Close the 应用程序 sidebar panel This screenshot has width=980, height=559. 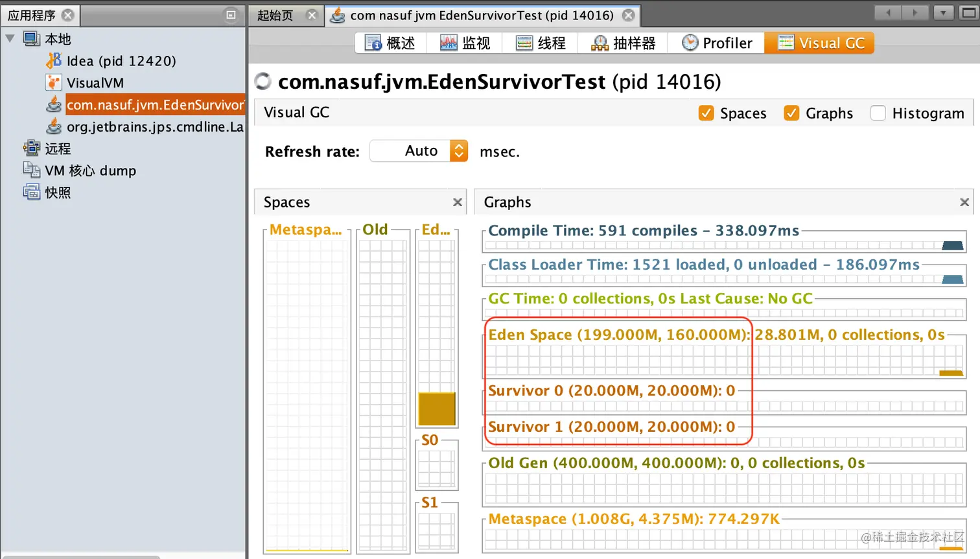click(67, 15)
